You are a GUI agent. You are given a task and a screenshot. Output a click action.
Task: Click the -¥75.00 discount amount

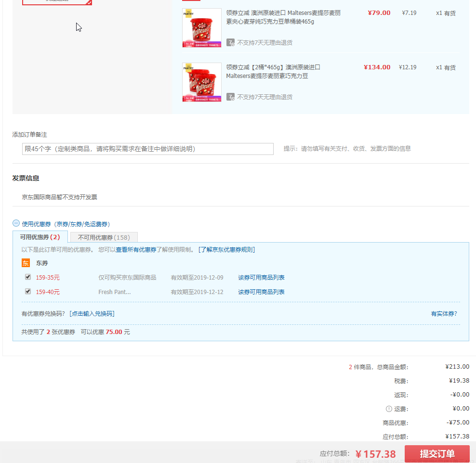458,423
